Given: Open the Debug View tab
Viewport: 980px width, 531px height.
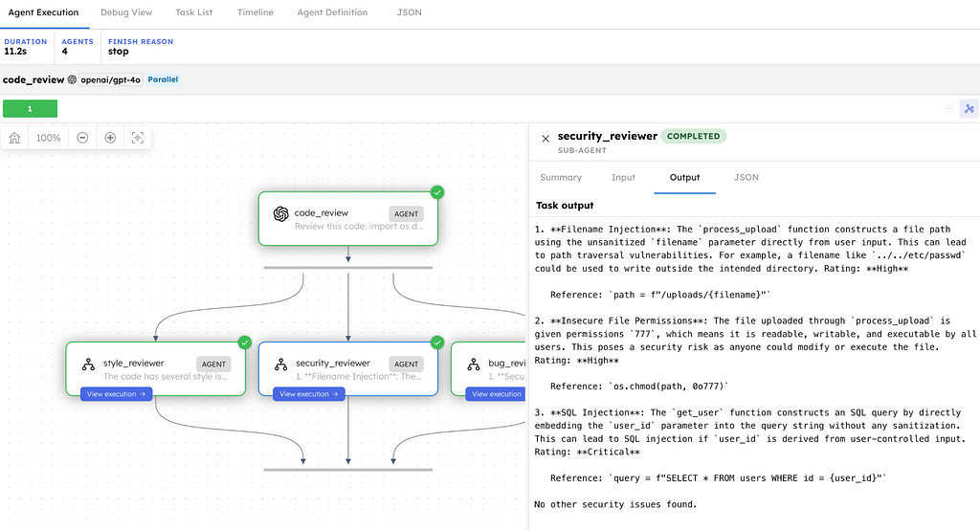Looking at the screenshot, I should click(126, 12).
